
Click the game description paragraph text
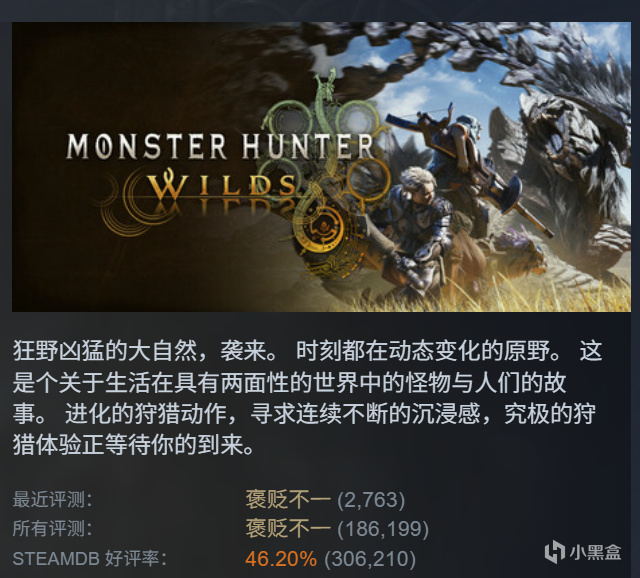(x=307, y=398)
